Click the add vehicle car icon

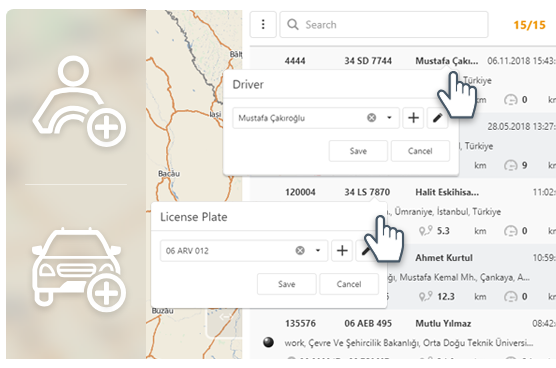79,269
